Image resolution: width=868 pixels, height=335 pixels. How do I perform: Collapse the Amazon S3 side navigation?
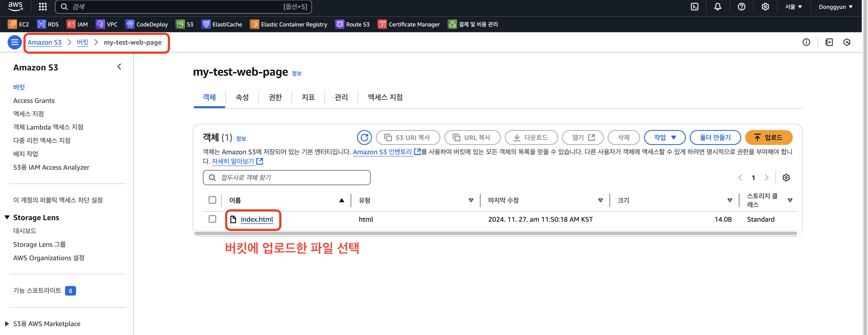point(119,67)
